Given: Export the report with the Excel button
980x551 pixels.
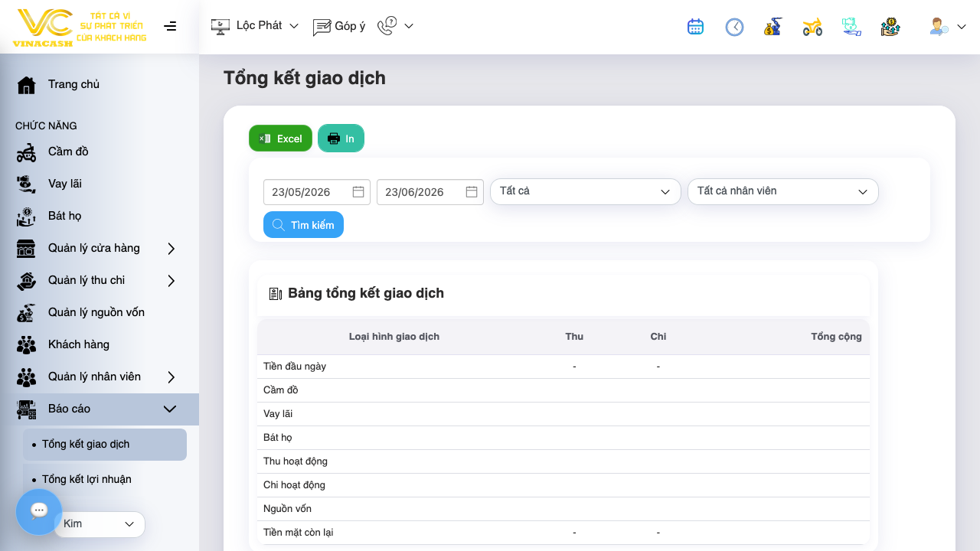Looking at the screenshot, I should click(x=280, y=139).
